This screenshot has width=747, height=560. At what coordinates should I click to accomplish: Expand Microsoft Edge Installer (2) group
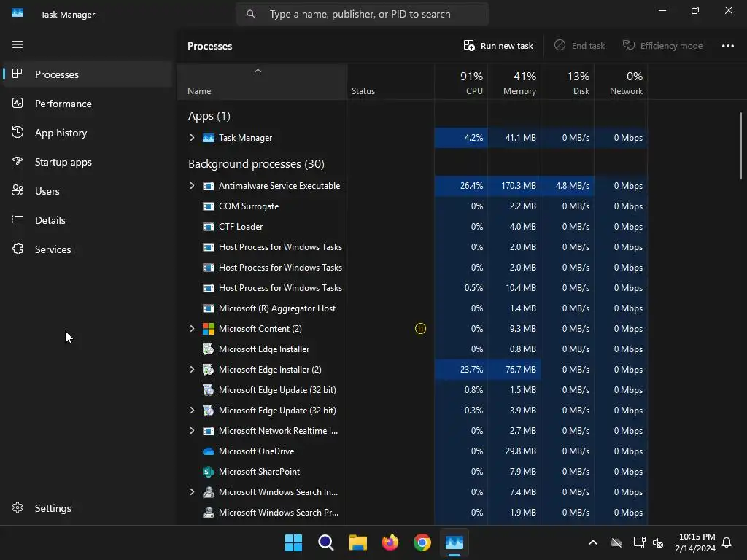pos(192,370)
